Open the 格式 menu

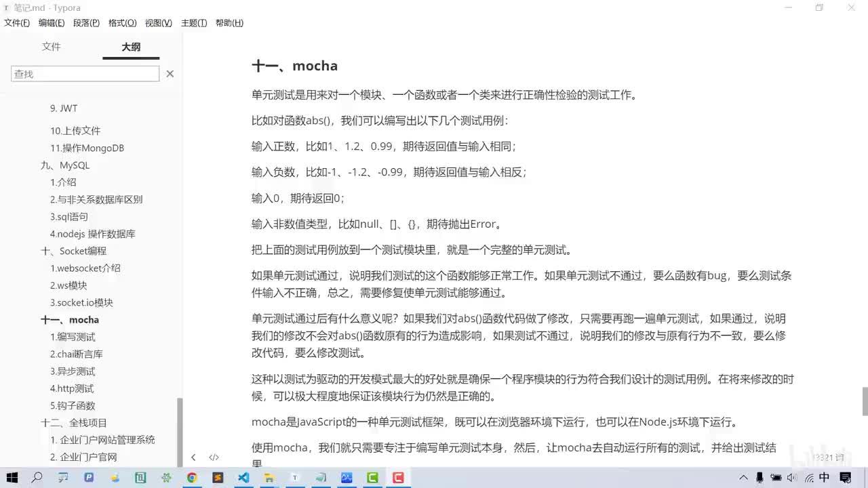(122, 23)
